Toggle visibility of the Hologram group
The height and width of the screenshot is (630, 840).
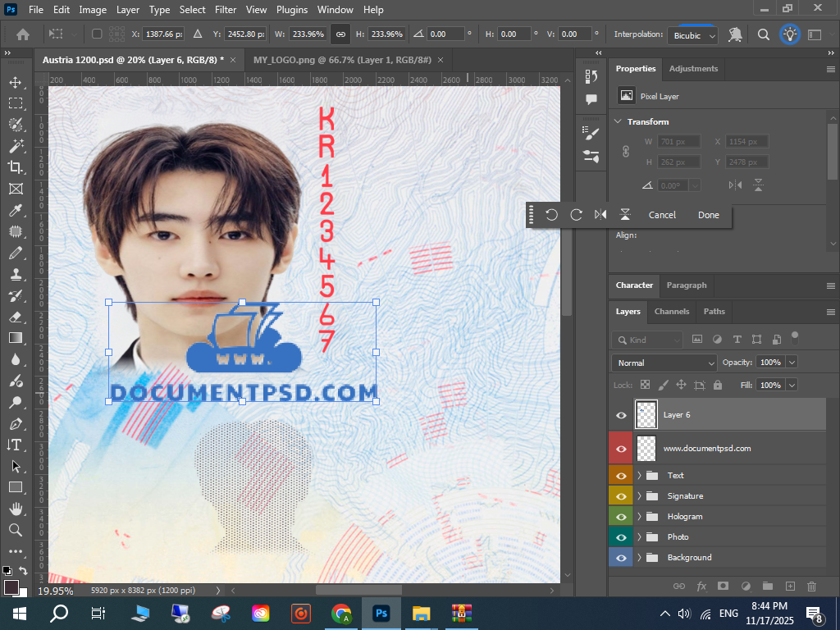click(x=621, y=517)
